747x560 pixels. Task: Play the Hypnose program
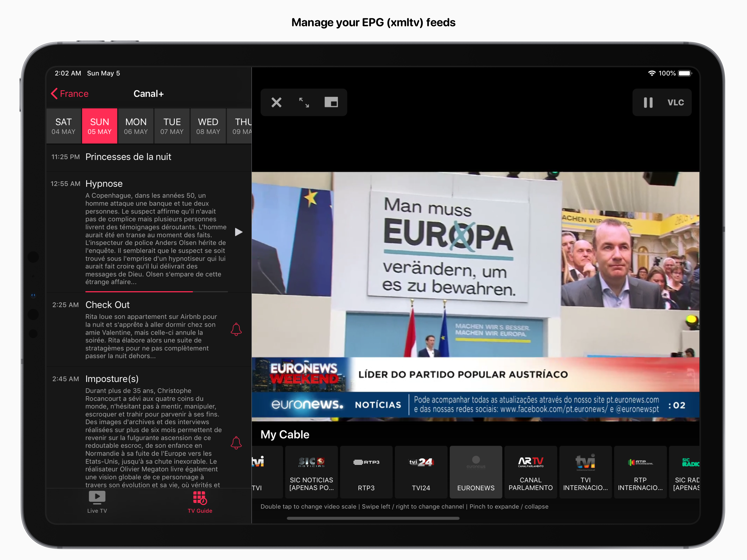238,232
